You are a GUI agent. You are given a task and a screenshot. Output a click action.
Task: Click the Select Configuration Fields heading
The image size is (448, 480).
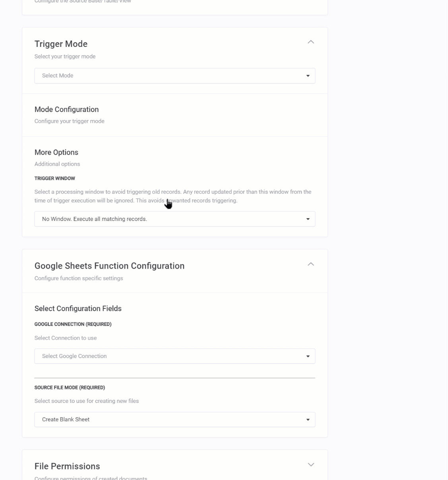tap(78, 309)
